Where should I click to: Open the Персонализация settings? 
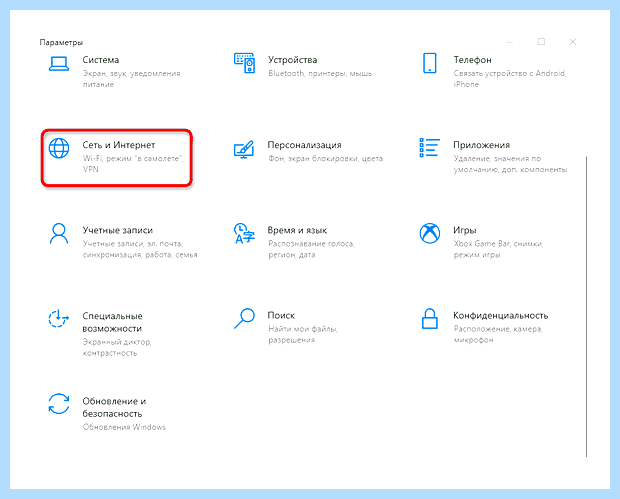304,145
